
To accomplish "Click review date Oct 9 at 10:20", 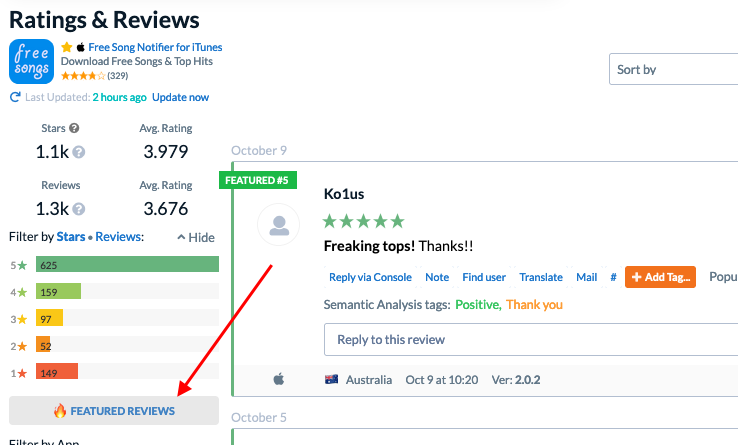I will click(442, 380).
